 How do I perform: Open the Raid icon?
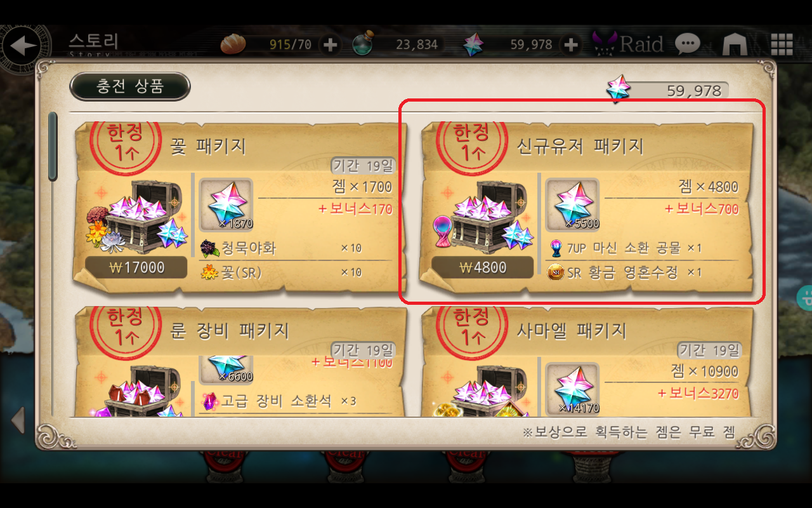coord(628,44)
